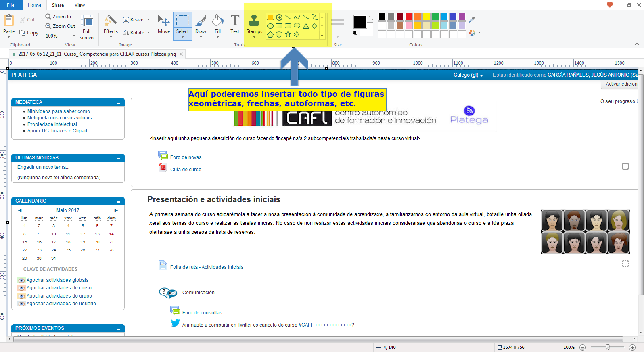
Task: Pick the curve shape
Action: 297,17
